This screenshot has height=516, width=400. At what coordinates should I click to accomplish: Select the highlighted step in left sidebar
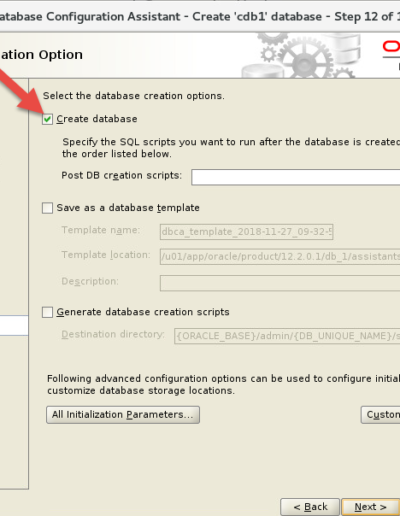point(14,325)
